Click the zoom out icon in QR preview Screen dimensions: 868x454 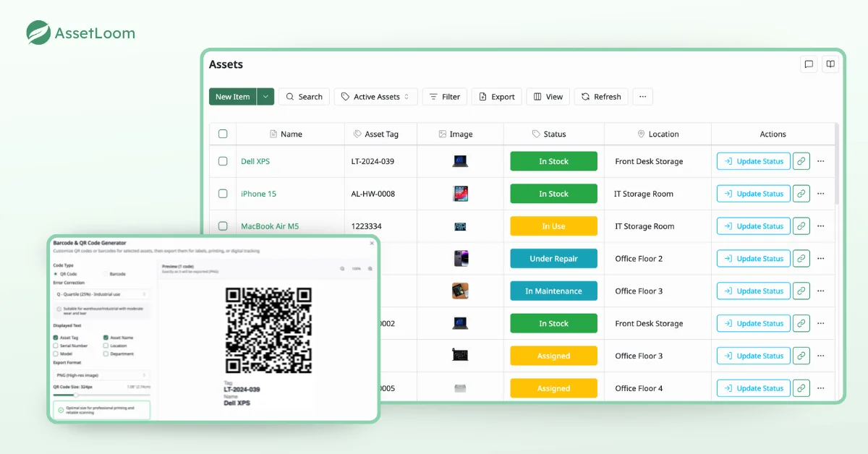click(x=342, y=269)
